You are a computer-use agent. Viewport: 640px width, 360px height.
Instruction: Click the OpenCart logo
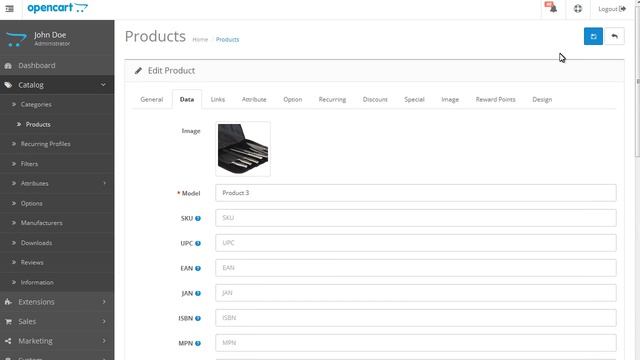(x=58, y=8)
